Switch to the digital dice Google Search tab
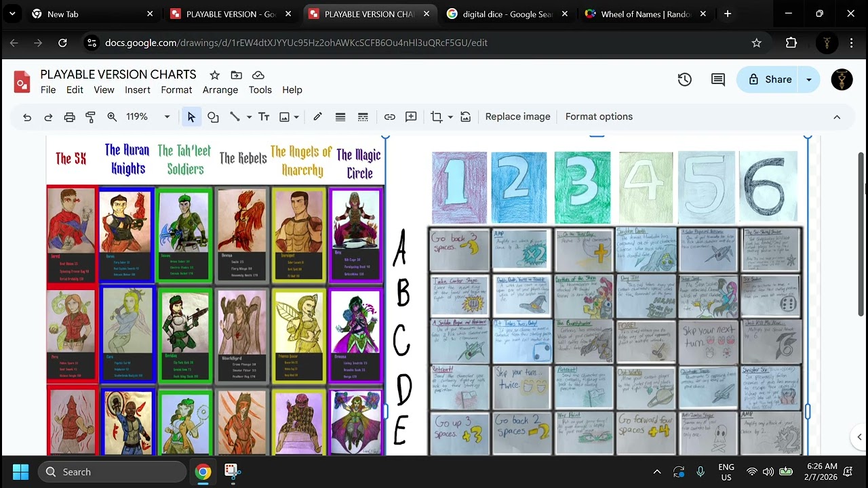This screenshot has height=488, width=868. [506, 14]
